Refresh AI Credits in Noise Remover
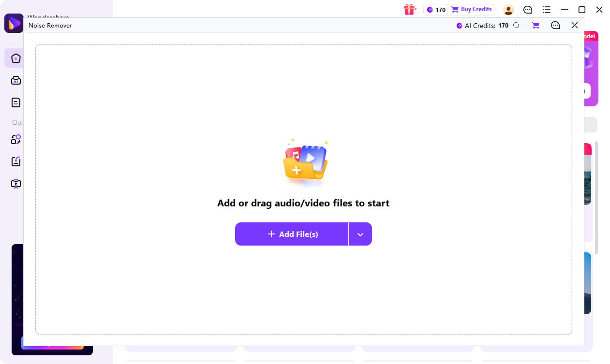Screen dimensions: 610x364 click(516, 26)
